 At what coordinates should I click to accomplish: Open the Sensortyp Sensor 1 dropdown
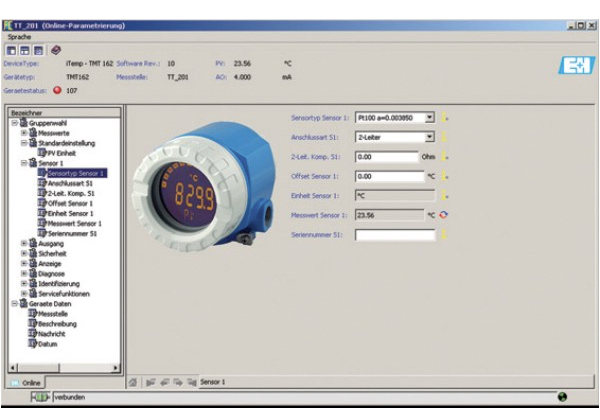click(430, 118)
